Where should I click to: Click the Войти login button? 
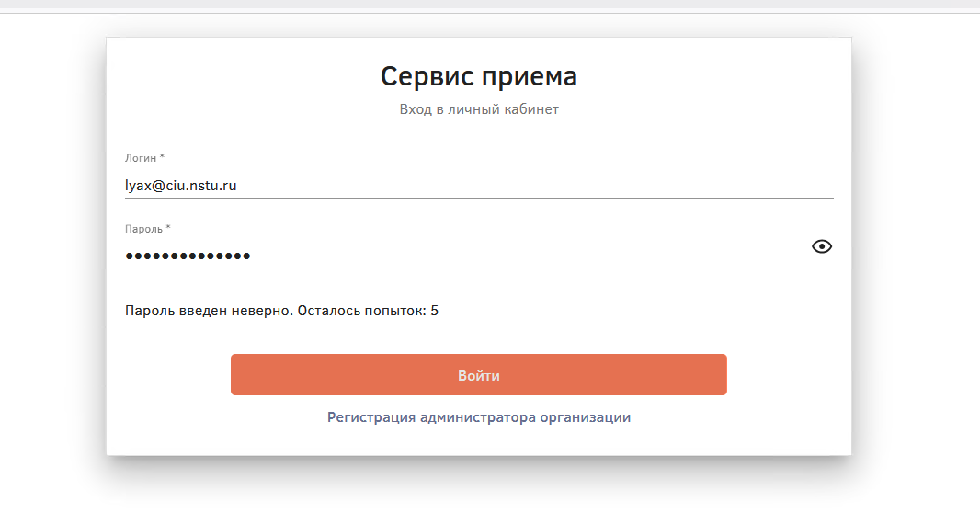click(x=479, y=374)
